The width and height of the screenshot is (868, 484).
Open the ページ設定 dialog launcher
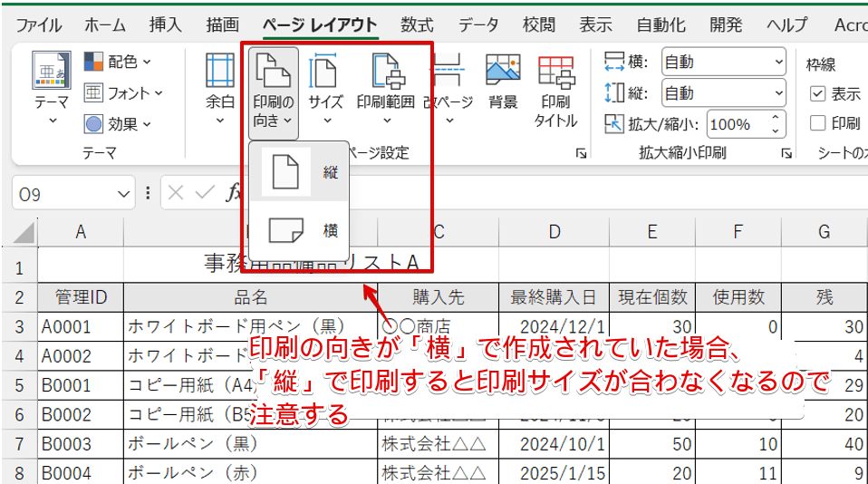[581, 153]
